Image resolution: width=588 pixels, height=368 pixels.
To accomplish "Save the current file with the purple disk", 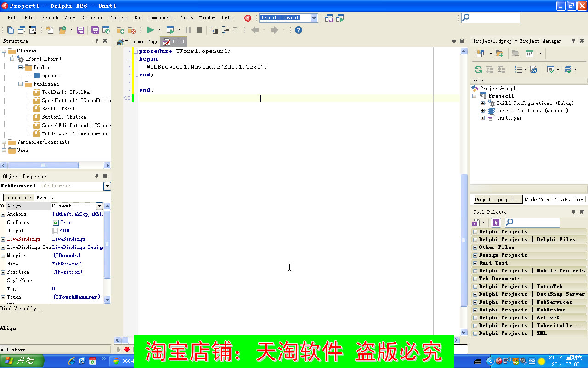I will tap(80, 30).
